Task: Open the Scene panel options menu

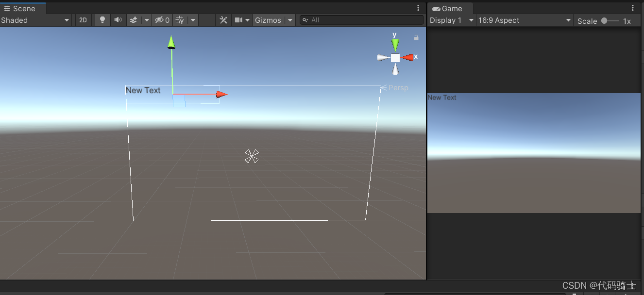Action: click(418, 8)
